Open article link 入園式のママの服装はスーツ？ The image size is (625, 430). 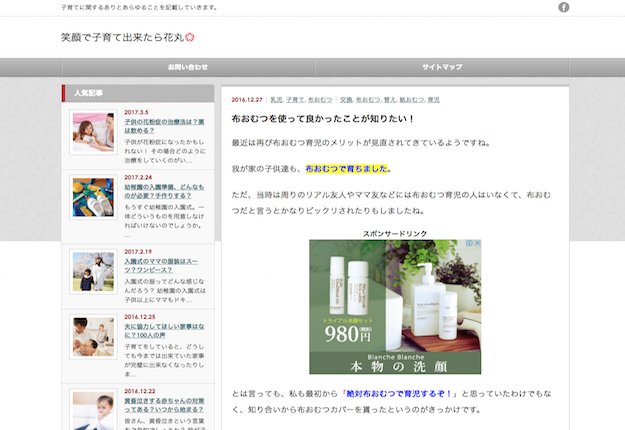pyautogui.click(x=161, y=265)
